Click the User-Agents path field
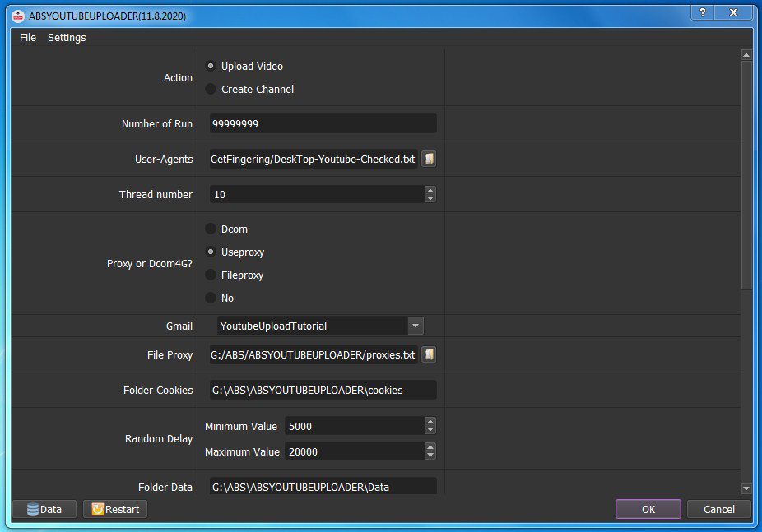Viewport: 762px width, 532px height. click(x=314, y=159)
